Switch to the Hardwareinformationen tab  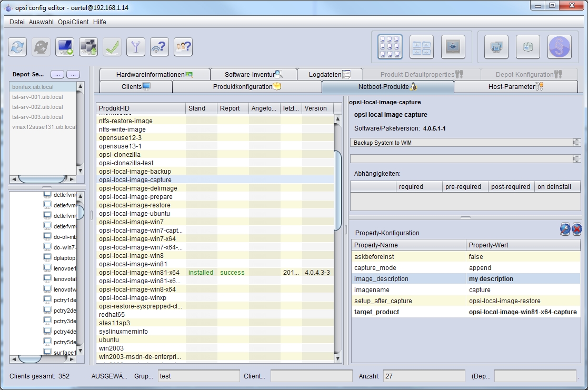tap(154, 74)
